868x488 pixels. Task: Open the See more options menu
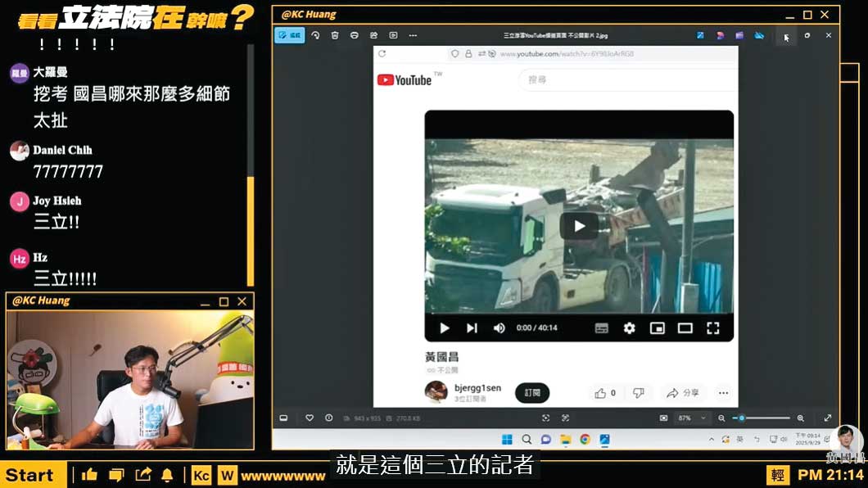point(413,35)
